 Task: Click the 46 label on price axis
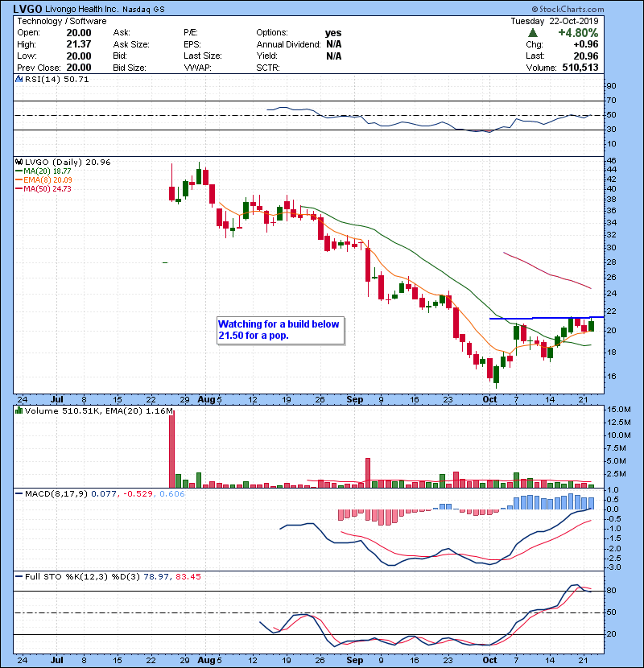pyautogui.click(x=611, y=161)
